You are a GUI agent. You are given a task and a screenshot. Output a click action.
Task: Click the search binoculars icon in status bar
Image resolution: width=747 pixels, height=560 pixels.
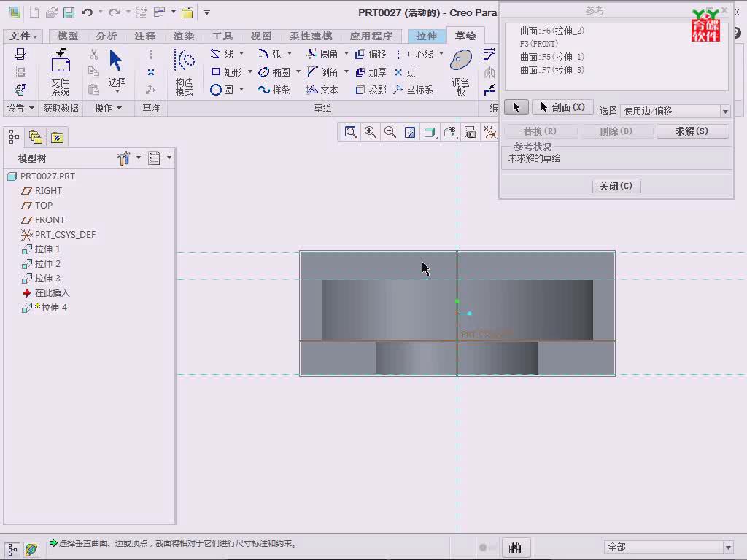click(515, 548)
